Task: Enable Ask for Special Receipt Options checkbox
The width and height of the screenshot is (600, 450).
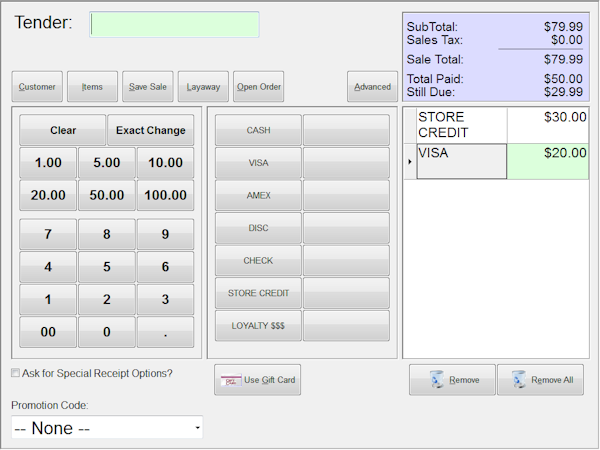Action: (x=15, y=374)
